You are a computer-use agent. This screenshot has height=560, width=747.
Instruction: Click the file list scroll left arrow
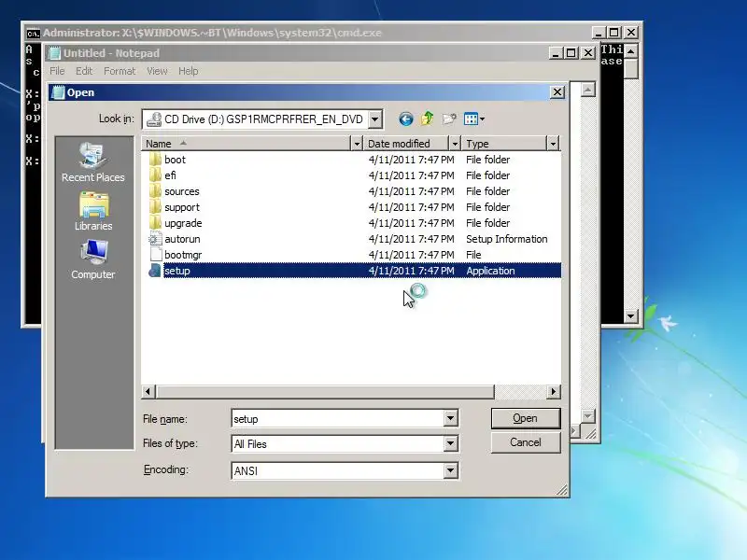click(x=148, y=391)
